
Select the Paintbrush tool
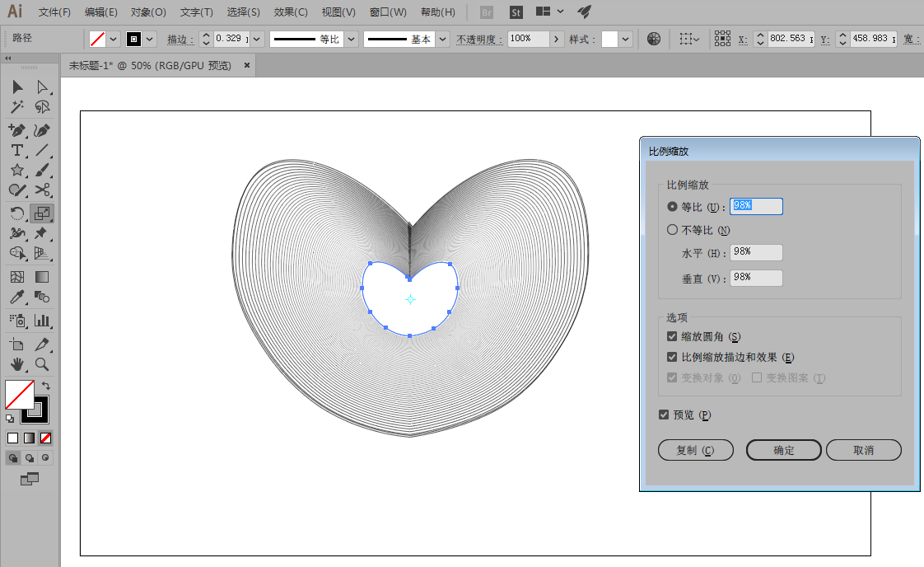[42, 171]
